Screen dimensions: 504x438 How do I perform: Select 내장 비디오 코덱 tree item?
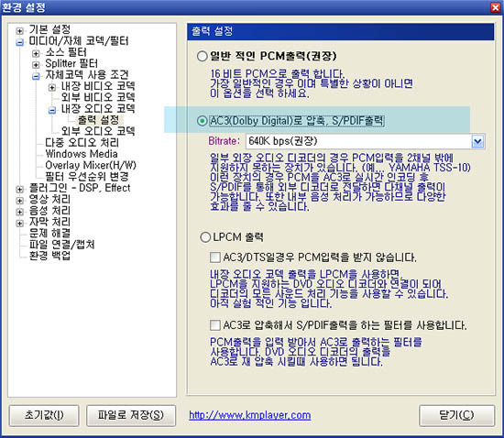pos(98,86)
